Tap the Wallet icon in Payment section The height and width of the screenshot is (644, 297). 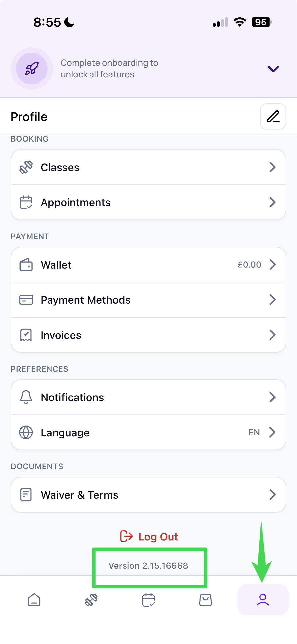26,265
